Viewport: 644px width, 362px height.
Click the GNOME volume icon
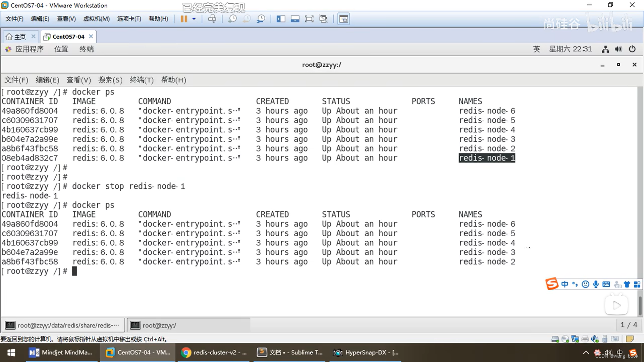point(618,49)
